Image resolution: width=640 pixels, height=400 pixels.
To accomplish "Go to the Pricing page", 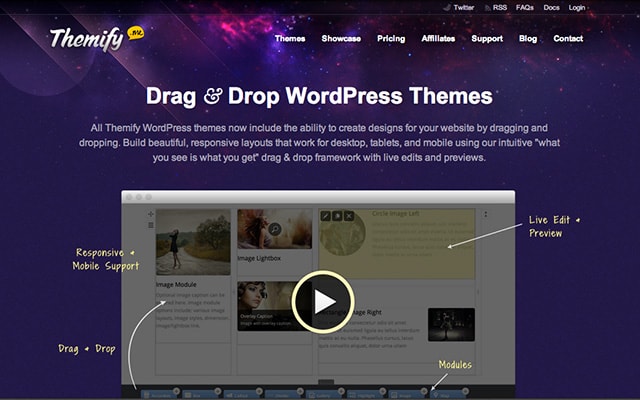I will 391,39.
